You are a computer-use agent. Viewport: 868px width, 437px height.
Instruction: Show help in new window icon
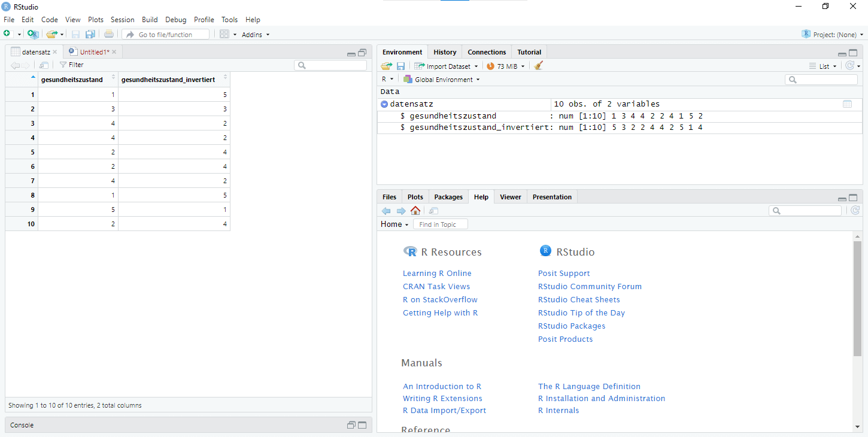(x=434, y=211)
